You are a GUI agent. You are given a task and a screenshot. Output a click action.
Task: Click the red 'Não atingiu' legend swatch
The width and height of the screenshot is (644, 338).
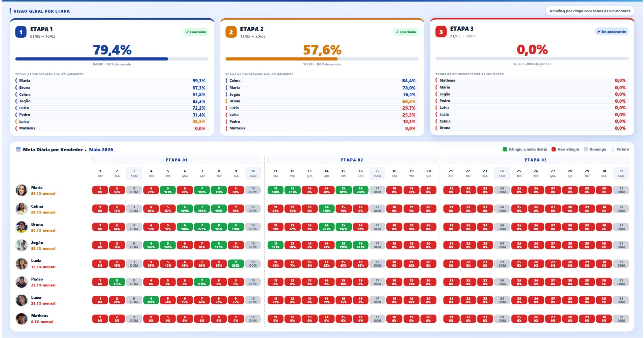(554, 149)
